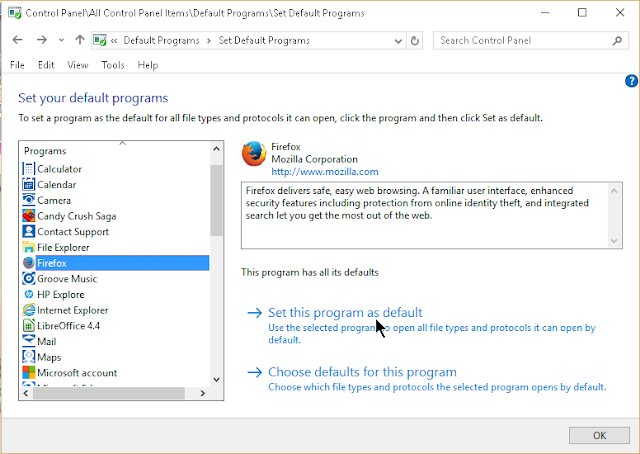The width and height of the screenshot is (640, 454).
Task: Click Choose defaults for this program
Action: [362, 372]
